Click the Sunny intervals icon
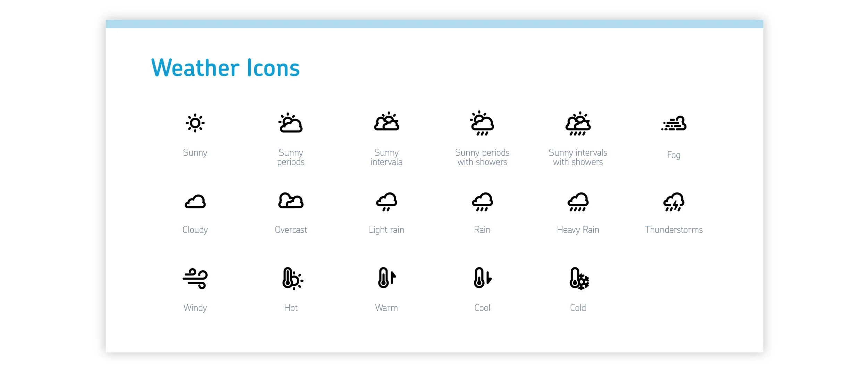Viewport: 868px width, 389px height. tap(386, 122)
